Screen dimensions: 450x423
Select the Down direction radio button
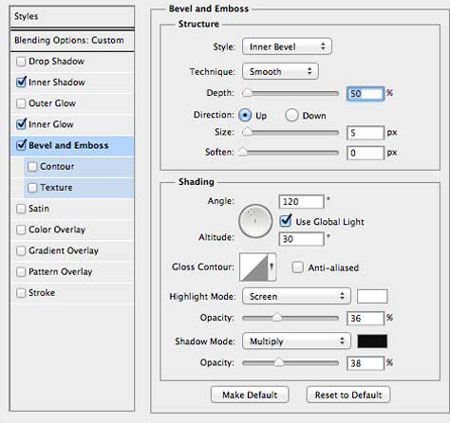tap(292, 115)
